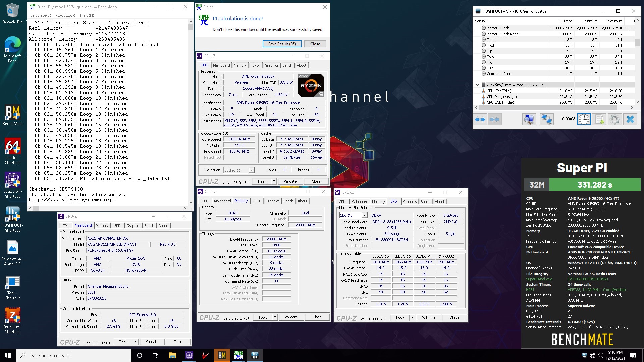Click taskbar search box
This screenshot has width=644, height=362.
click(74, 355)
